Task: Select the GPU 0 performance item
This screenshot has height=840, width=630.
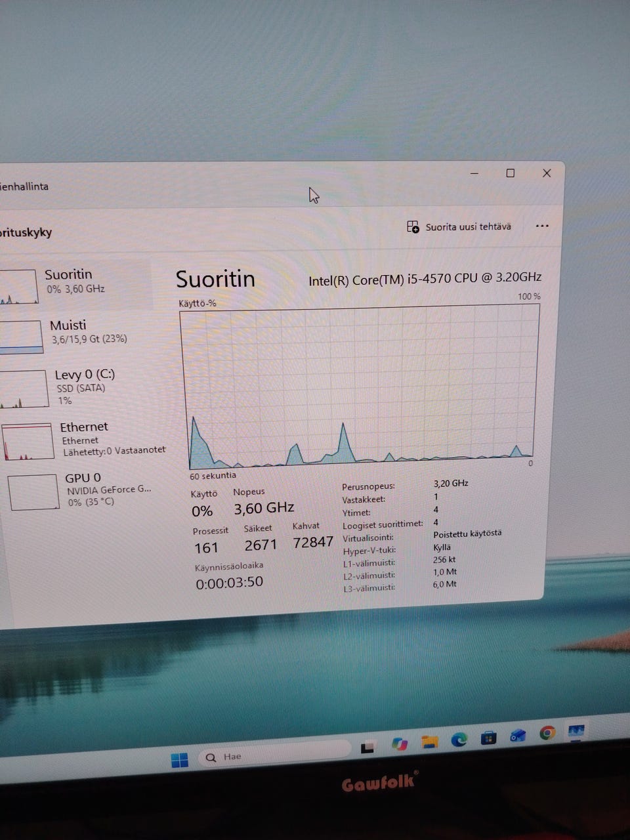Action: 80,490
